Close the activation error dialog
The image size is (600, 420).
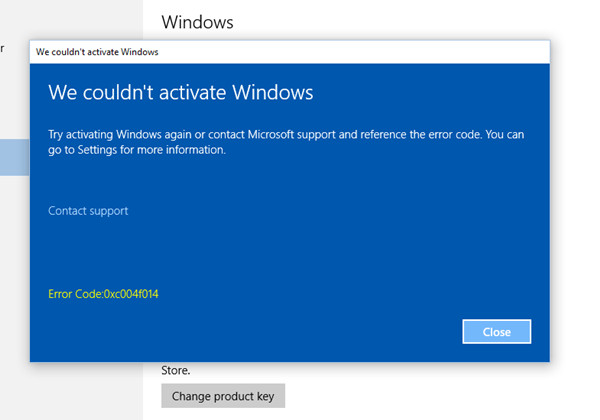point(496,332)
